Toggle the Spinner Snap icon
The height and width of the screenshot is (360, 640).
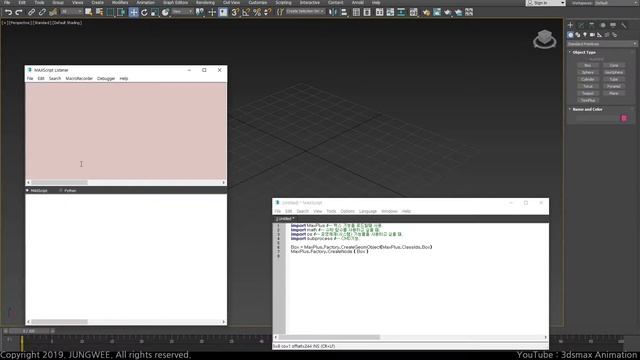268,12
